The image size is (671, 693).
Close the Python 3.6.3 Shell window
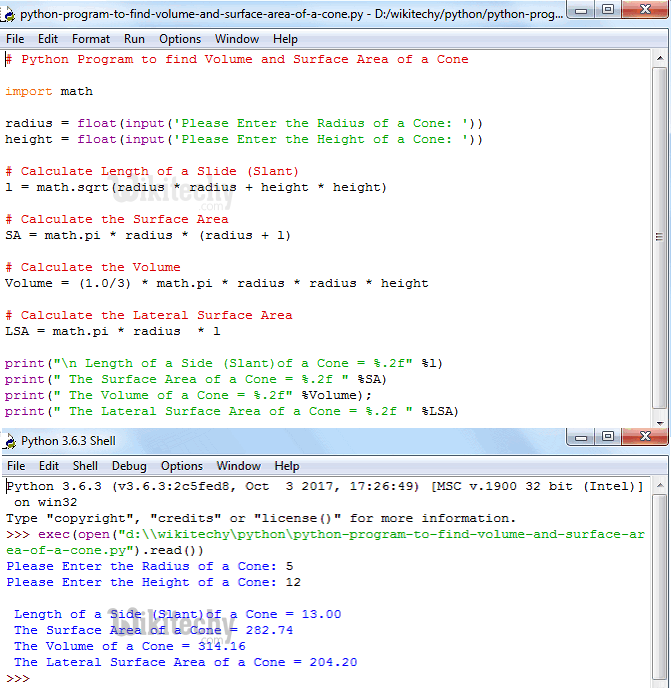click(x=645, y=437)
